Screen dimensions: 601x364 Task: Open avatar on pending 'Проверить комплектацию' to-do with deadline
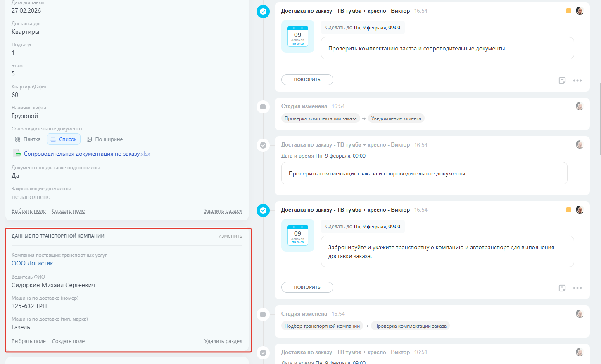pos(580,11)
